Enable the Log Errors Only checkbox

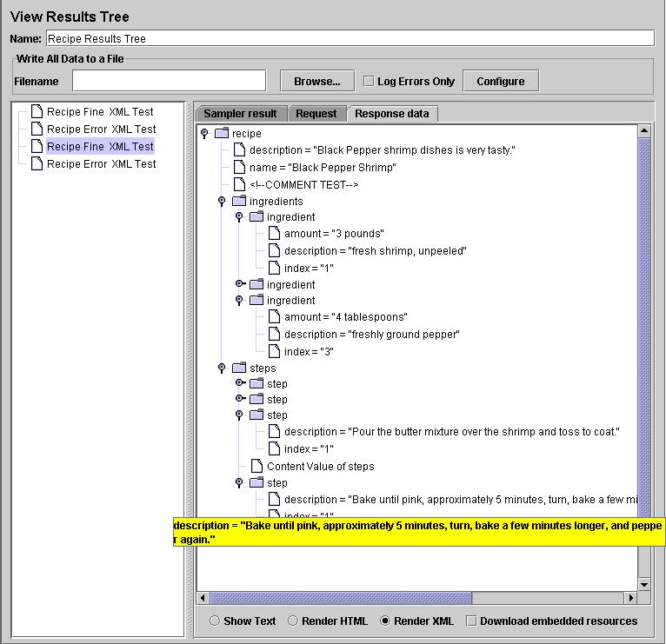[x=369, y=81]
